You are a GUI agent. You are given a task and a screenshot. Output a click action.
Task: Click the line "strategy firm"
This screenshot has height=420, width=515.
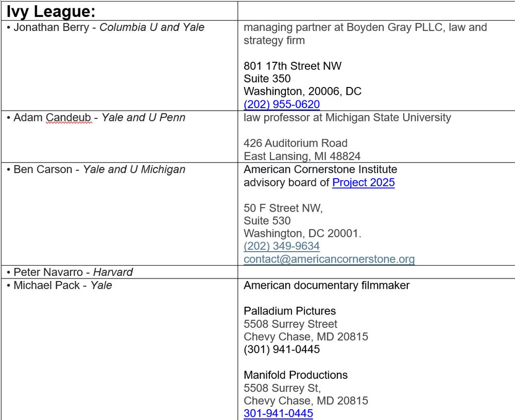274,40
